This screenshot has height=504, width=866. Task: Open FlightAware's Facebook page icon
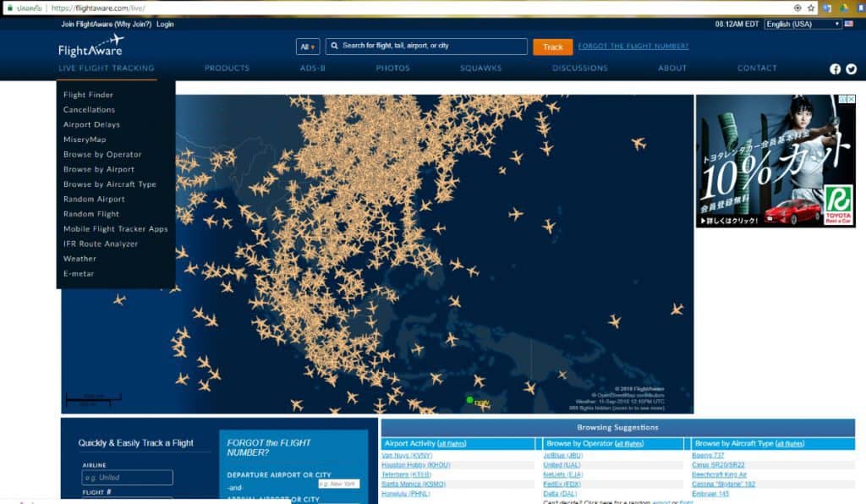(x=835, y=69)
